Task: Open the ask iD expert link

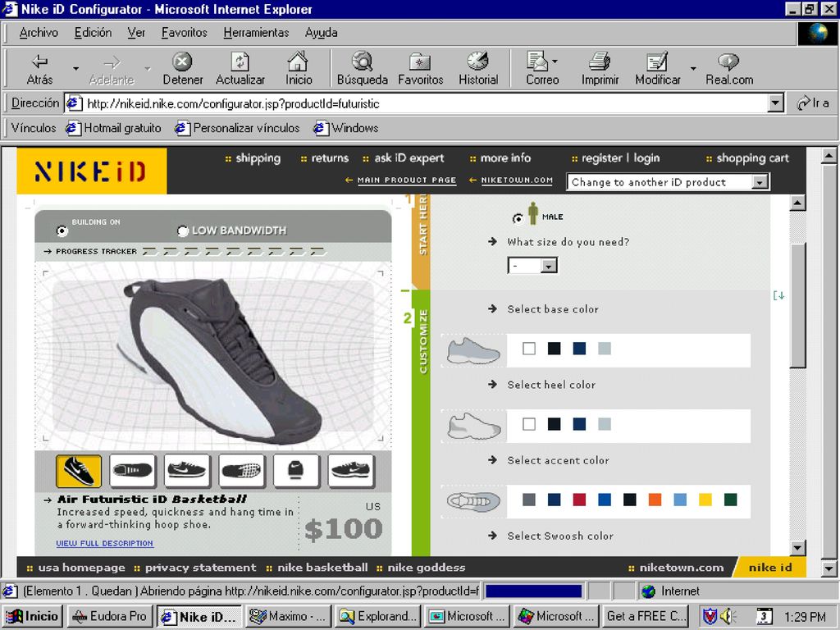Action: pos(409,158)
